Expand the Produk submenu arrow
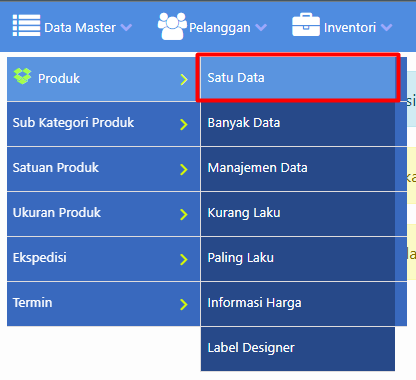 click(184, 80)
